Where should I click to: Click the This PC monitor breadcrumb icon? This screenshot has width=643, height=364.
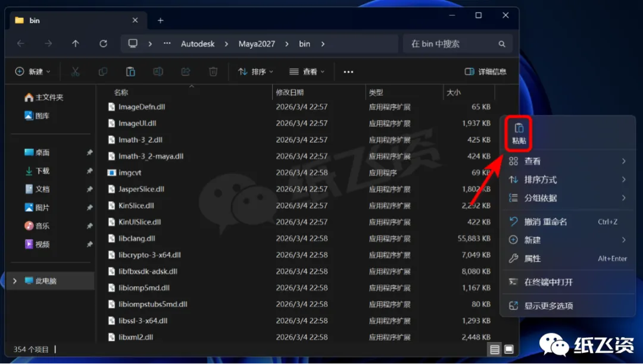pos(133,43)
